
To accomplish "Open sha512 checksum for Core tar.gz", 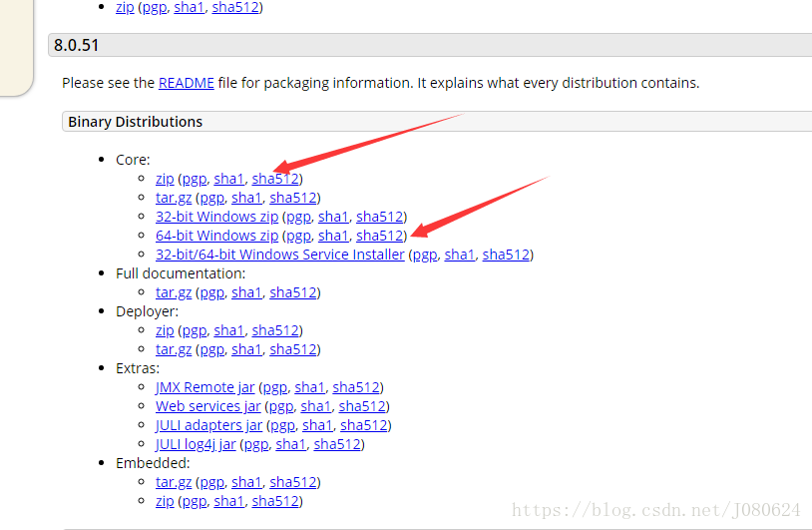I will tap(293, 198).
